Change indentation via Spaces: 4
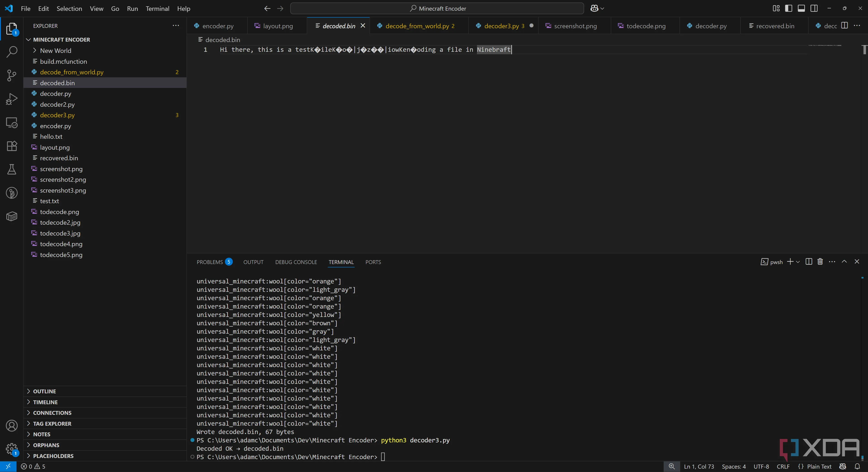 coord(734,467)
